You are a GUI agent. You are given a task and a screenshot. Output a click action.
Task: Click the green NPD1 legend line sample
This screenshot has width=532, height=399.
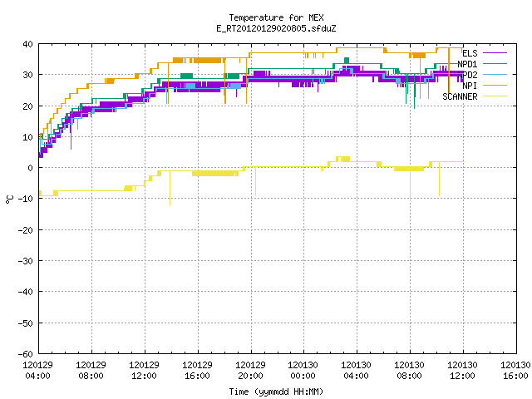click(x=495, y=64)
